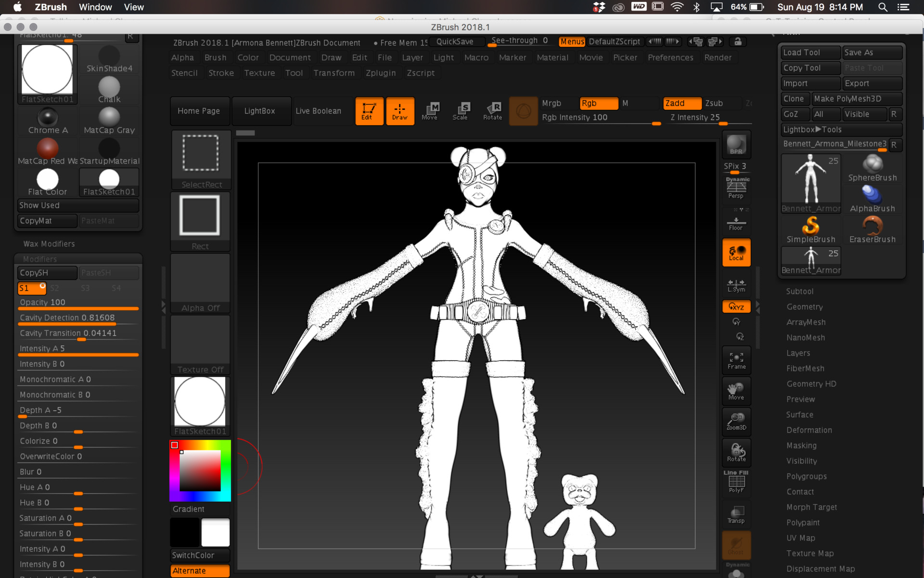Switch to Rotate mode on the top shelf
This screenshot has width=924, height=578.
tap(492, 111)
